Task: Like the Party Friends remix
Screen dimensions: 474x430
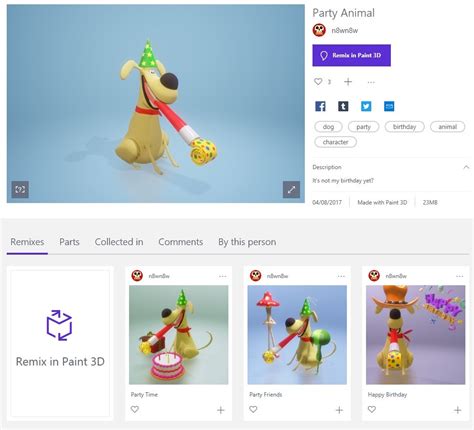Action: (253, 409)
